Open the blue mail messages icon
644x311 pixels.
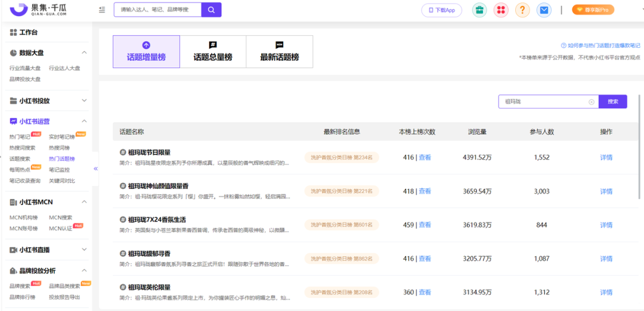coord(544,10)
